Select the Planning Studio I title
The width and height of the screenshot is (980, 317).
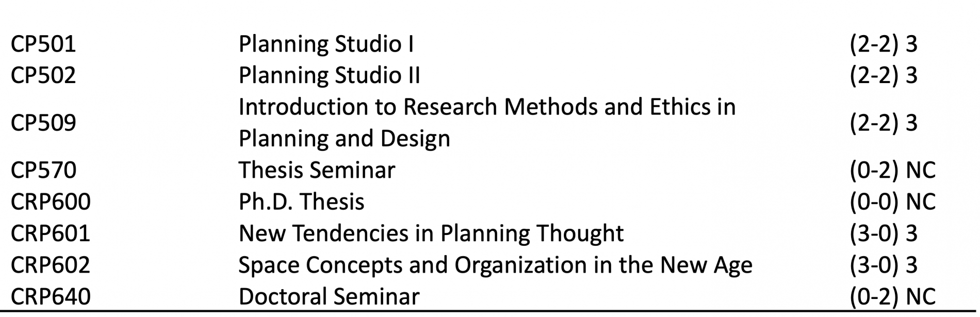326,44
